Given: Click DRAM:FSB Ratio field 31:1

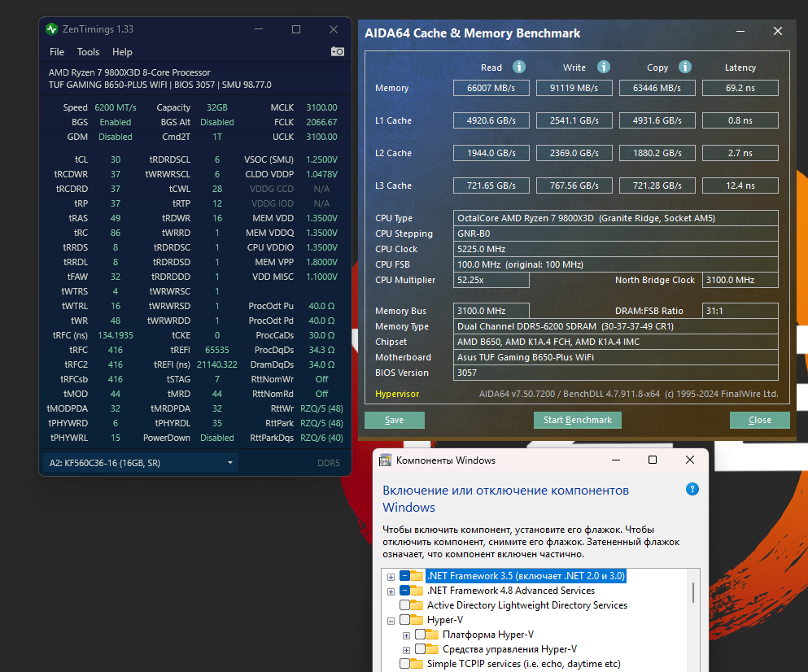Looking at the screenshot, I should click(x=740, y=311).
